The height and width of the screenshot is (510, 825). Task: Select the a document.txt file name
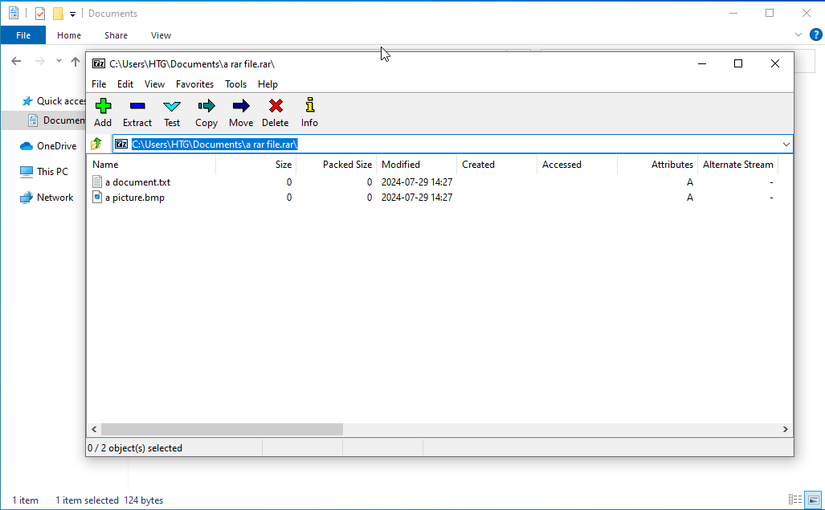(138, 182)
